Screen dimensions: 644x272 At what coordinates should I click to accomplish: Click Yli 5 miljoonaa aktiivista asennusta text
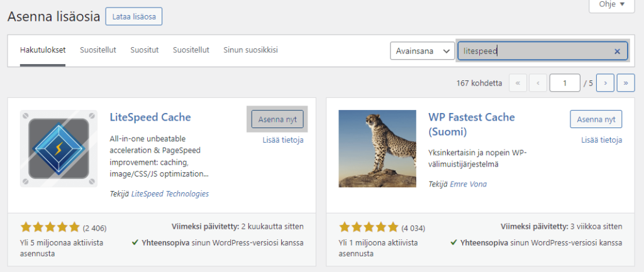pos(62,248)
